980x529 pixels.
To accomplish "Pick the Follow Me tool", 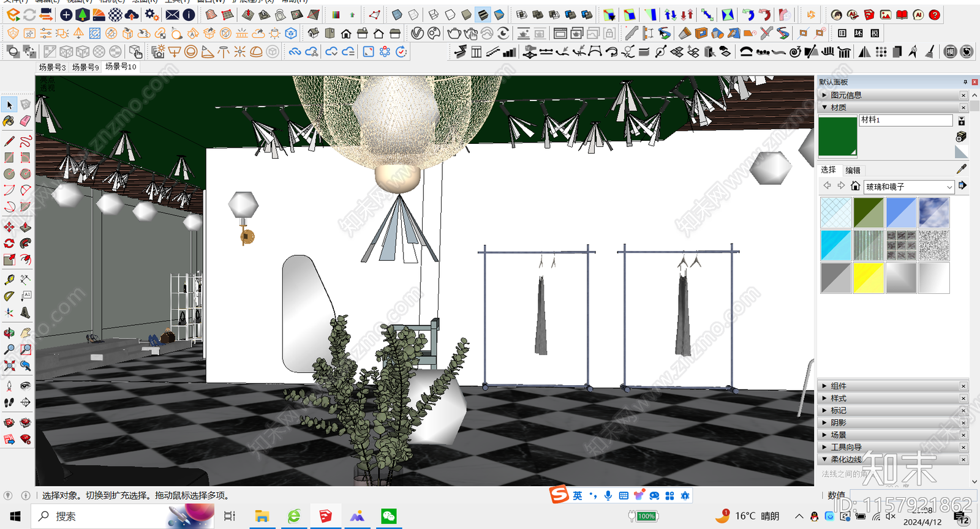I will 25,243.
